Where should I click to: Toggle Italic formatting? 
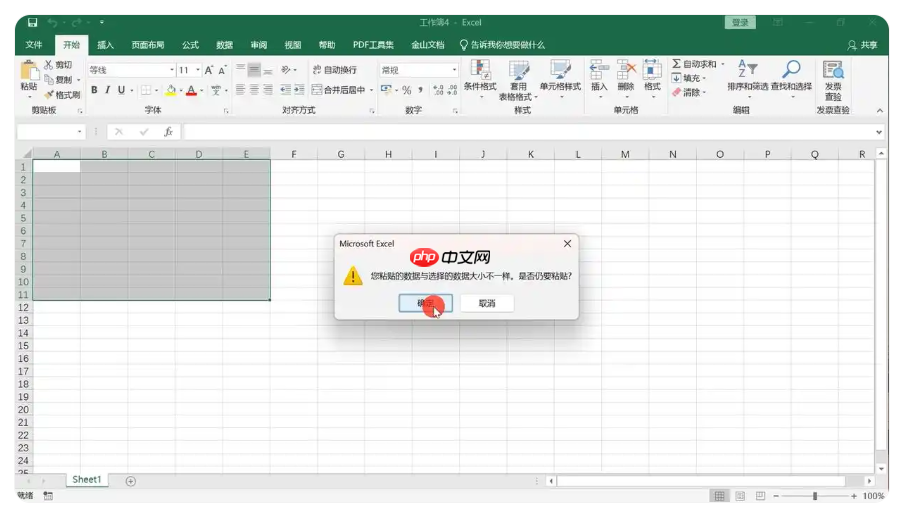point(107,90)
